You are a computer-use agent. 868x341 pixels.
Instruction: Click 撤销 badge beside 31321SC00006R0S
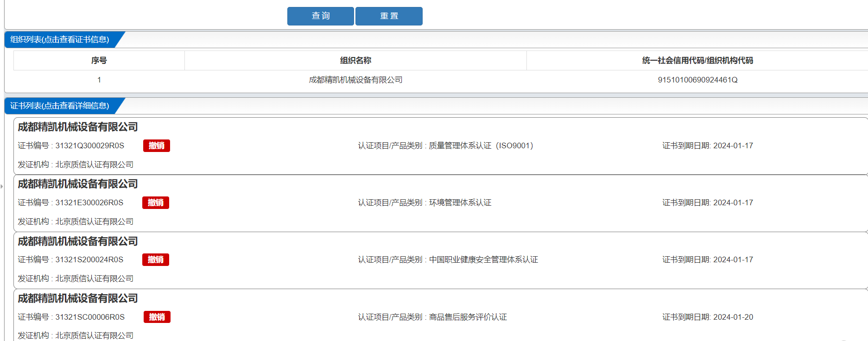click(x=157, y=317)
